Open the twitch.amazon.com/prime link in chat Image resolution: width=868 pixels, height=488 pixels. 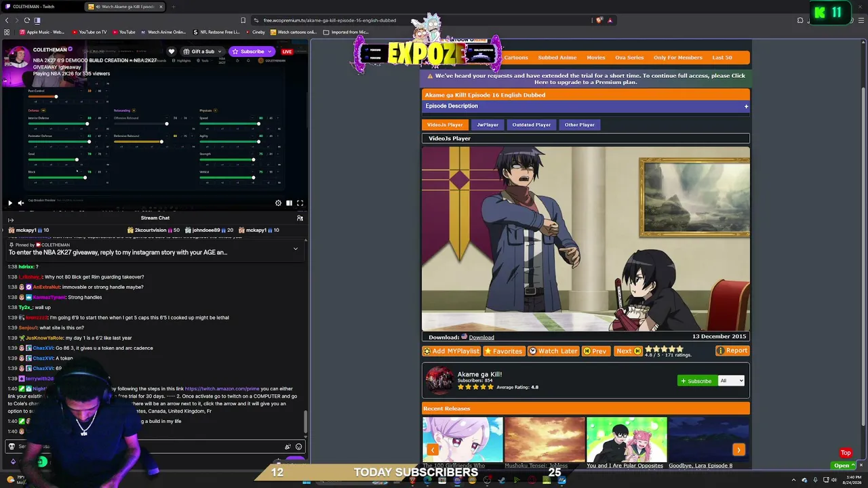tap(222, 389)
